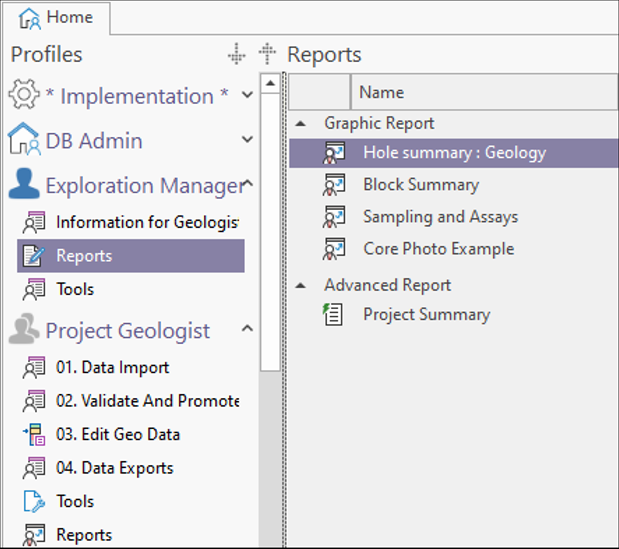Click the Project Geologist profile icon

coord(24,331)
